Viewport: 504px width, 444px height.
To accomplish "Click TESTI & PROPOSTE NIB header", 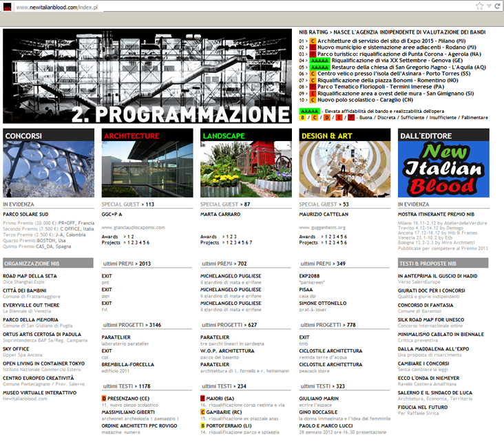I will pos(443,263).
